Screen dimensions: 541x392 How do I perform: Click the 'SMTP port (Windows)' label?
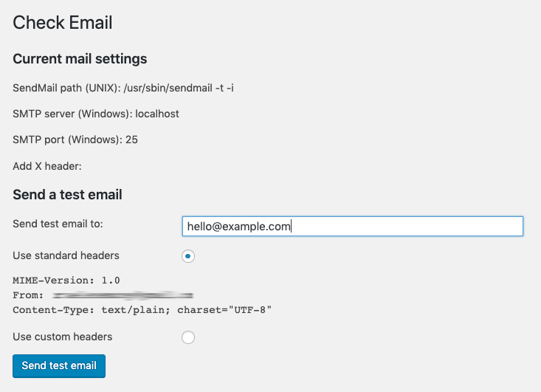pyautogui.click(x=68, y=140)
